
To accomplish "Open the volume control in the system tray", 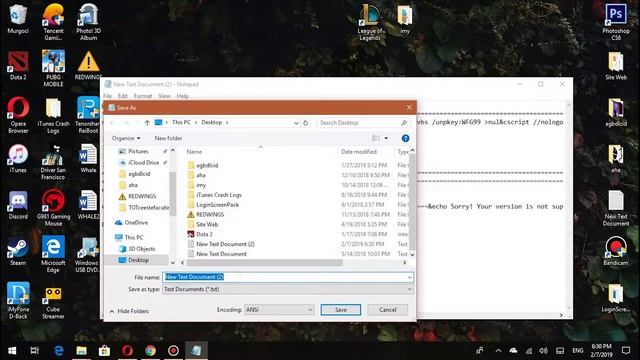I will (x=543, y=350).
